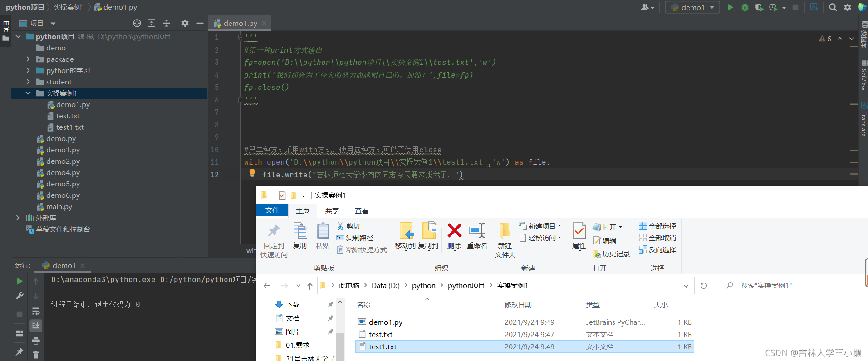Rerun demo1 from Run panel play icon
The width and height of the screenshot is (868, 361).
[x=20, y=281]
